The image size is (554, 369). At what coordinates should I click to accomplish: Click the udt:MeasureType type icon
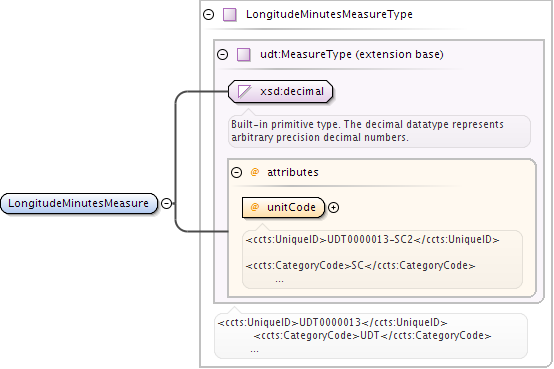pos(243,55)
